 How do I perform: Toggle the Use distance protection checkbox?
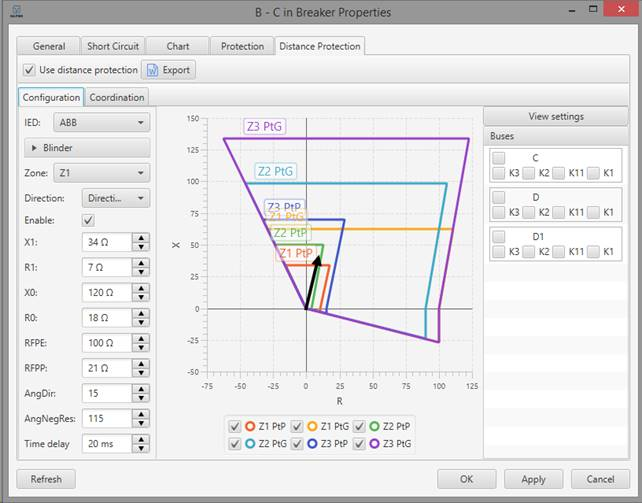(x=29, y=70)
